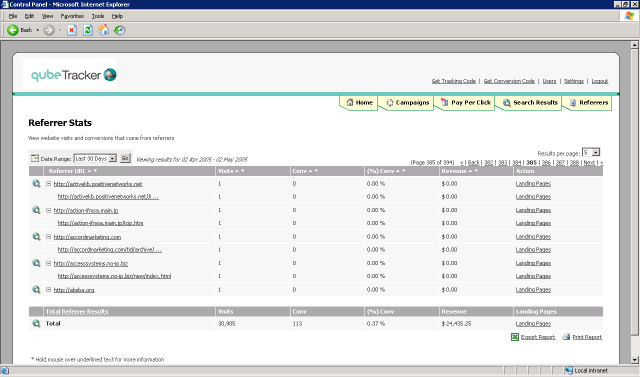Open the http://accordmarketing.com referrer link
This screenshot has width=640, height=377.
click(x=87, y=237)
